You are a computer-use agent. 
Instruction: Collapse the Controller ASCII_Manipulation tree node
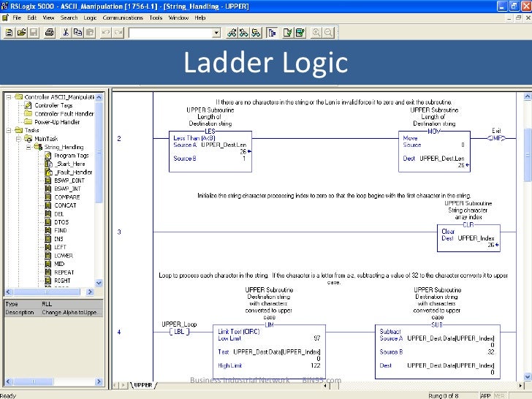(9, 97)
